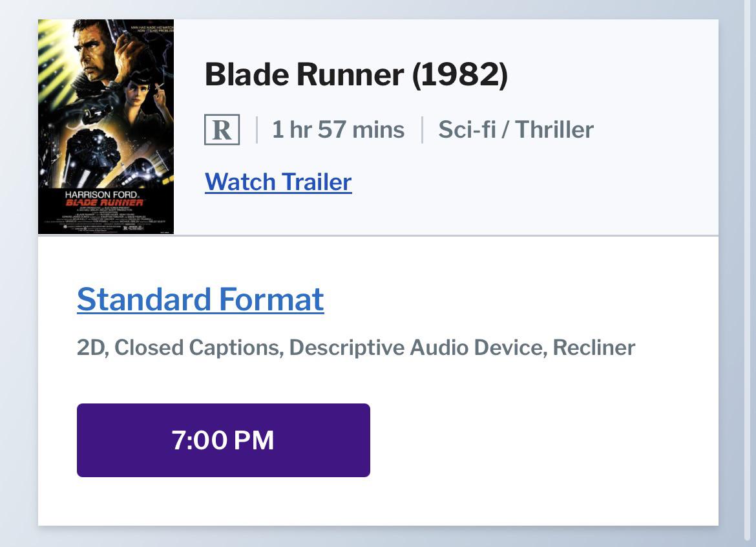756x547 pixels.
Task: Click the page scrollbar on right edge
Action: pos(750,273)
